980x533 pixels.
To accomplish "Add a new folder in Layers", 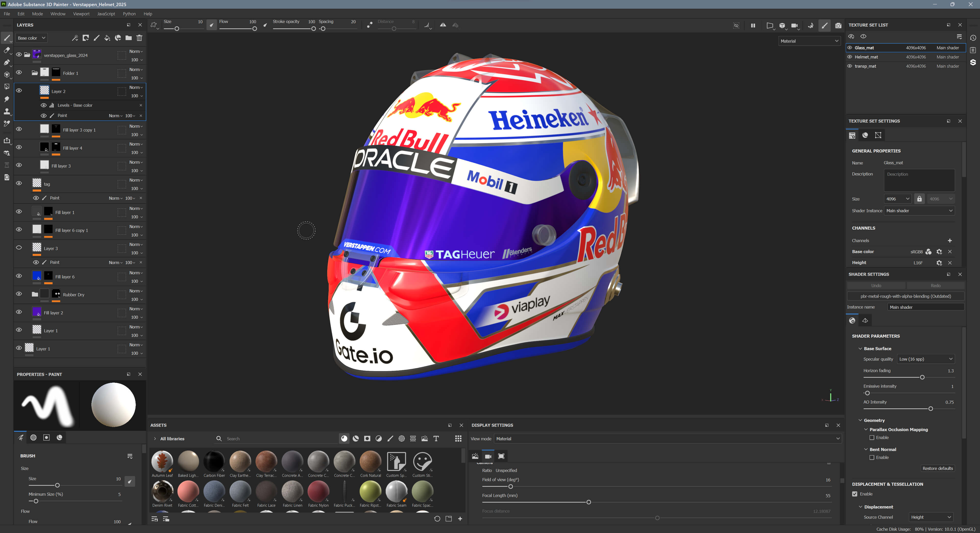I will coord(129,38).
